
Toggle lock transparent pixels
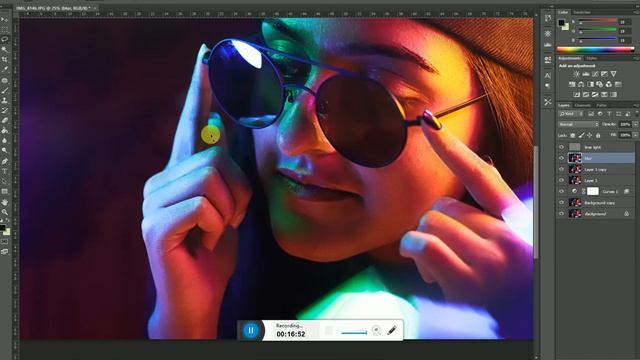coord(573,135)
